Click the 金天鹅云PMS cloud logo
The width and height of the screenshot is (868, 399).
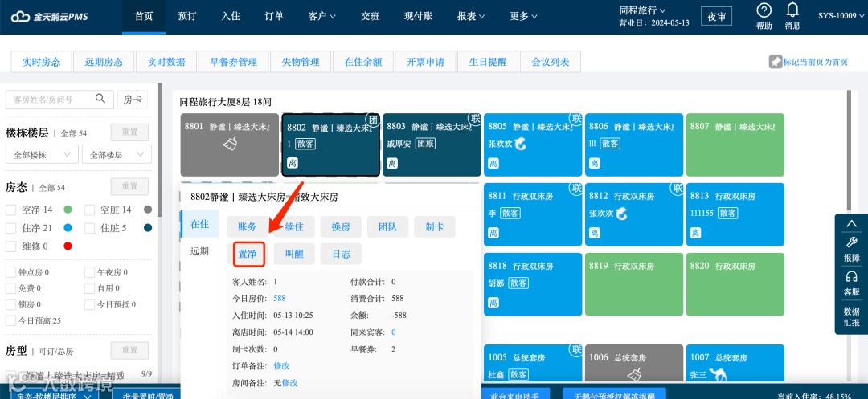tap(49, 17)
